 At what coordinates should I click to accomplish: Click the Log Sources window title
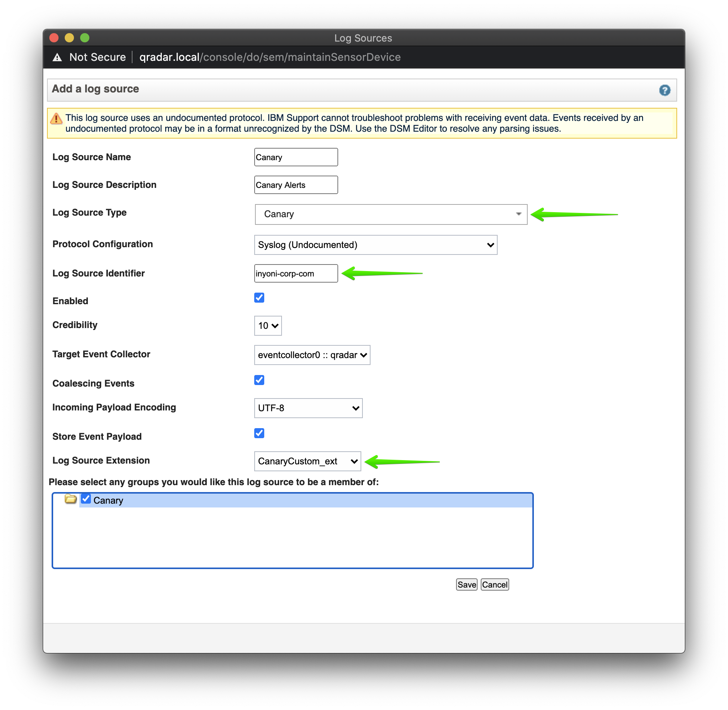click(363, 38)
